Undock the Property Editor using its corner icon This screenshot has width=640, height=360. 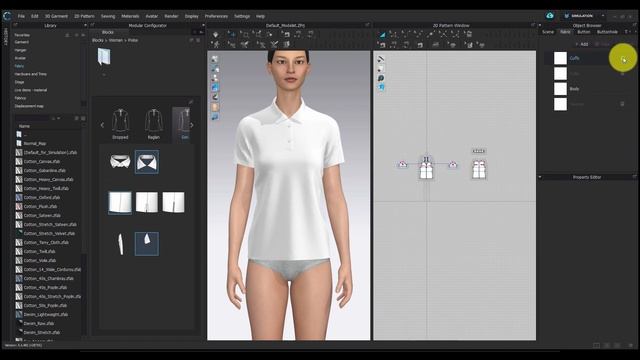634,177
